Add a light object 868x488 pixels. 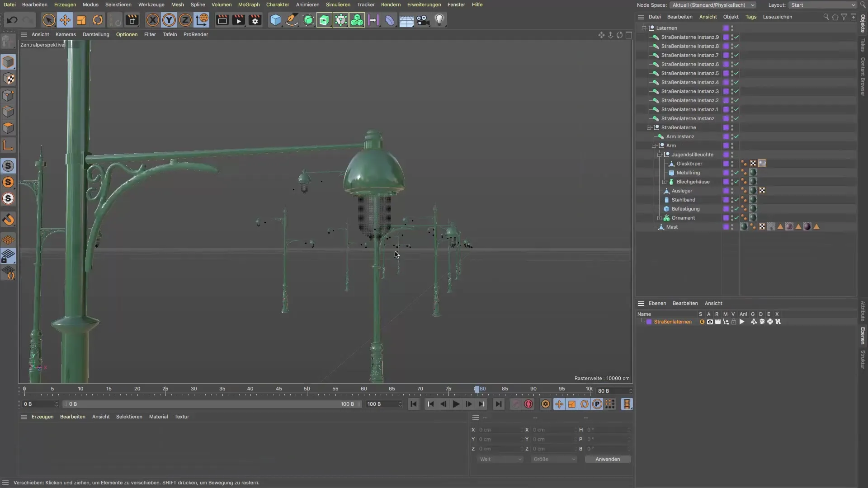pyautogui.click(x=439, y=20)
